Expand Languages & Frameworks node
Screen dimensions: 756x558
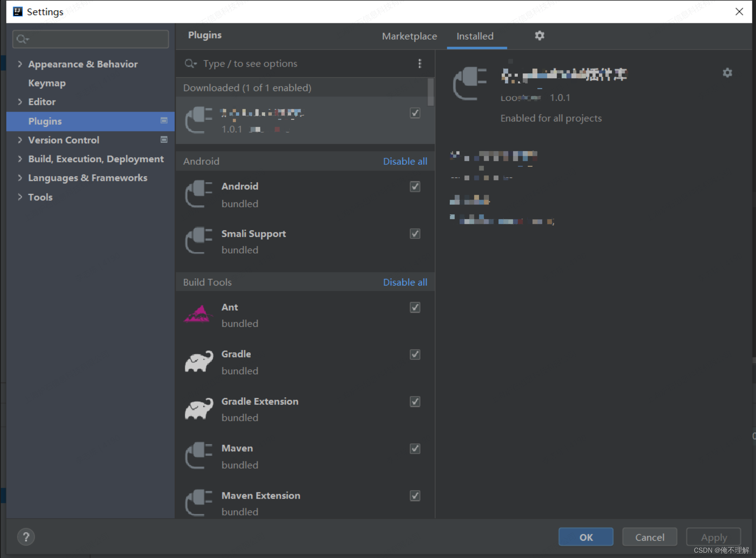(x=20, y=178)
